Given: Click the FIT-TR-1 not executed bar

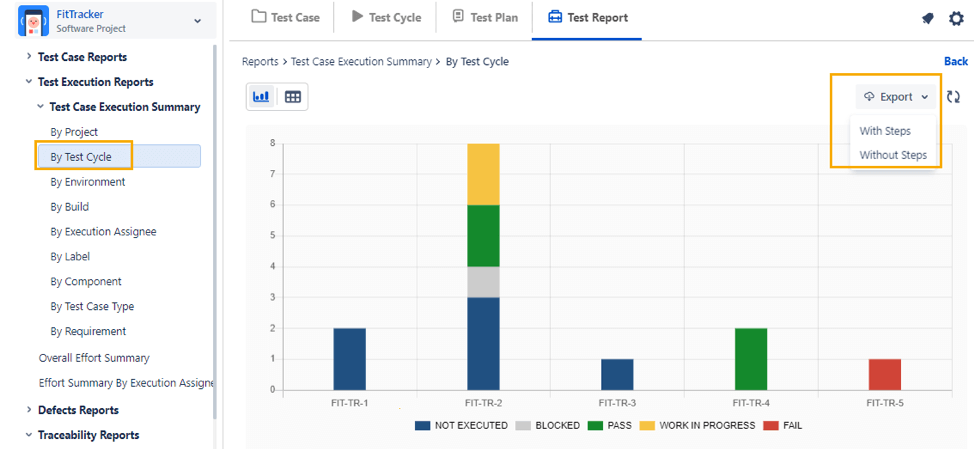Looking at the screenshot, I should coord(350,359).
